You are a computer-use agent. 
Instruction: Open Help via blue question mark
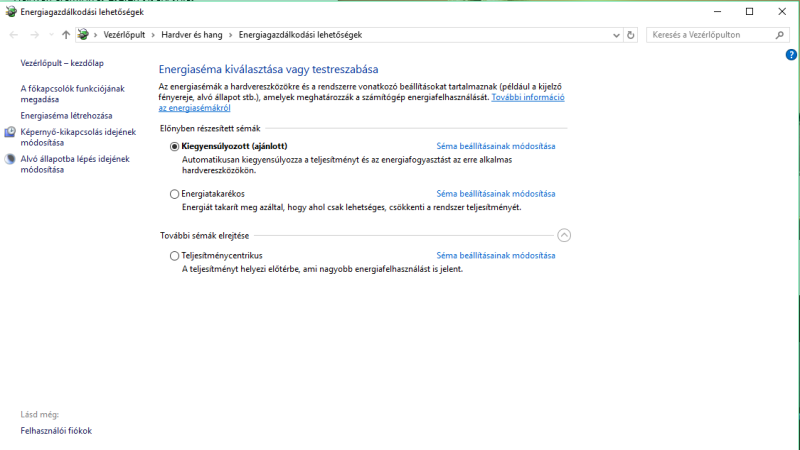pos(791,55)
